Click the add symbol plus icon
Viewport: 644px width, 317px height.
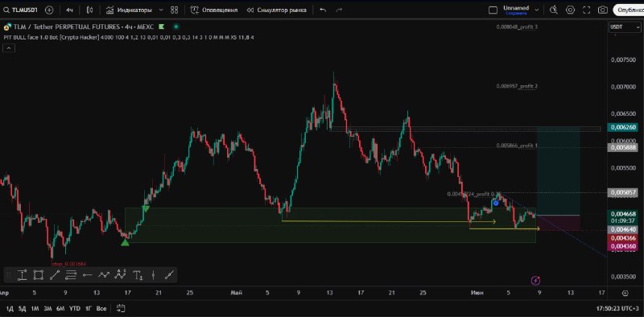(49, 10)
